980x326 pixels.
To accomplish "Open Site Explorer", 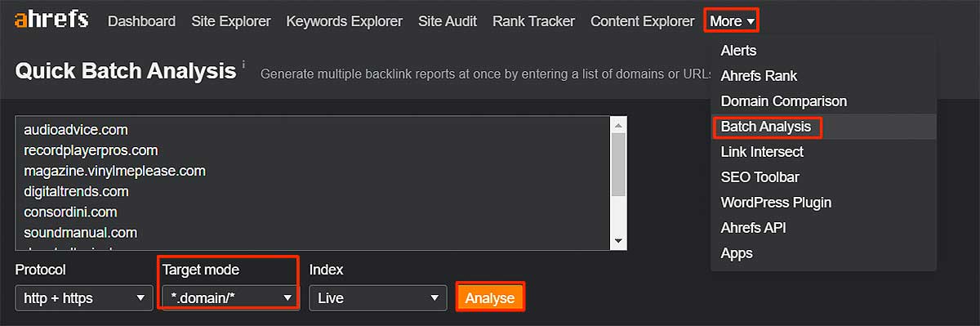I will tap(231, 21).
